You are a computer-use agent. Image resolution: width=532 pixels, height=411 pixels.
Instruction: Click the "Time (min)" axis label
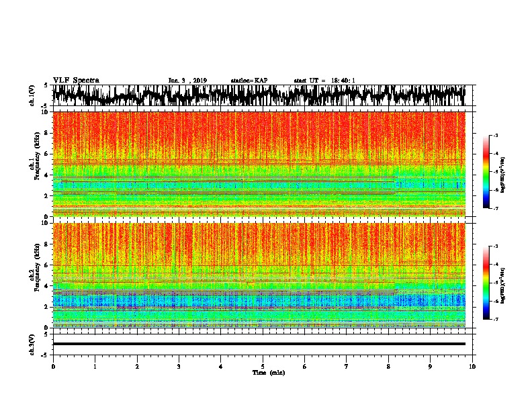[x=269, y=373]
